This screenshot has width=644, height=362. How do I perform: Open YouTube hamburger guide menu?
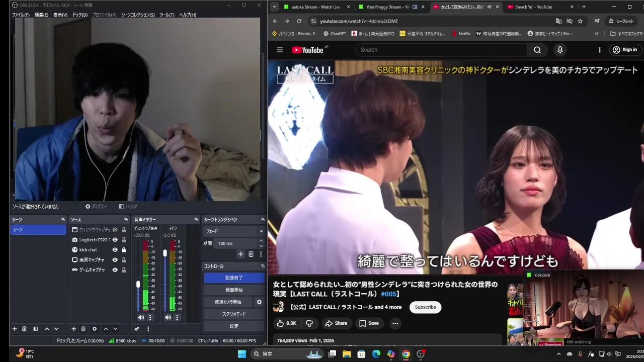pyautogui.click(x=280, y=50)
